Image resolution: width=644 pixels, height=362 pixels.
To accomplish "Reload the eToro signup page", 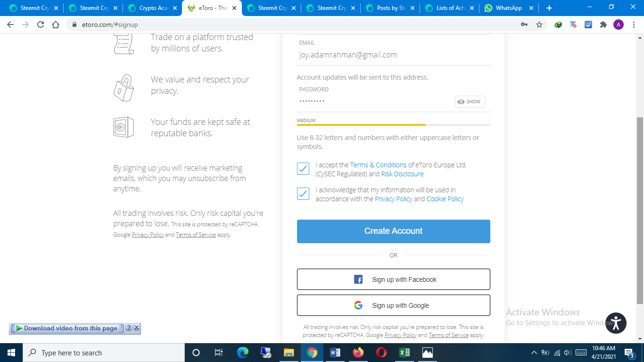I will coord(41,25).
